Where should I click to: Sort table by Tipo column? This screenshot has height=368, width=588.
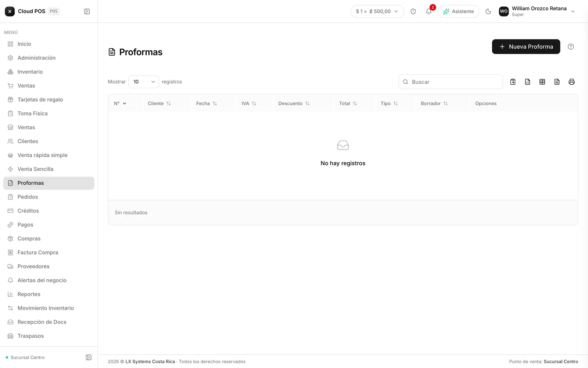(x=389, y=103)
